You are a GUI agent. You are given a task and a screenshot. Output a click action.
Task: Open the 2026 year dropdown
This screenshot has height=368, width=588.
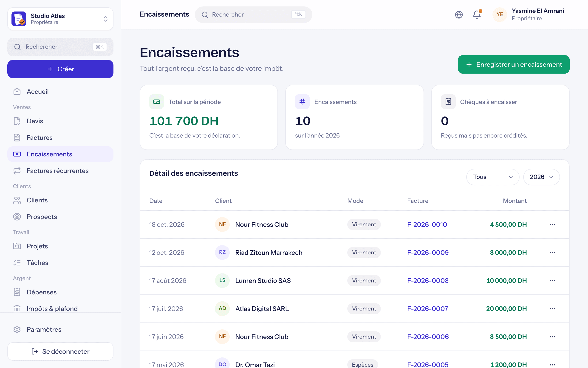point(541,177)
